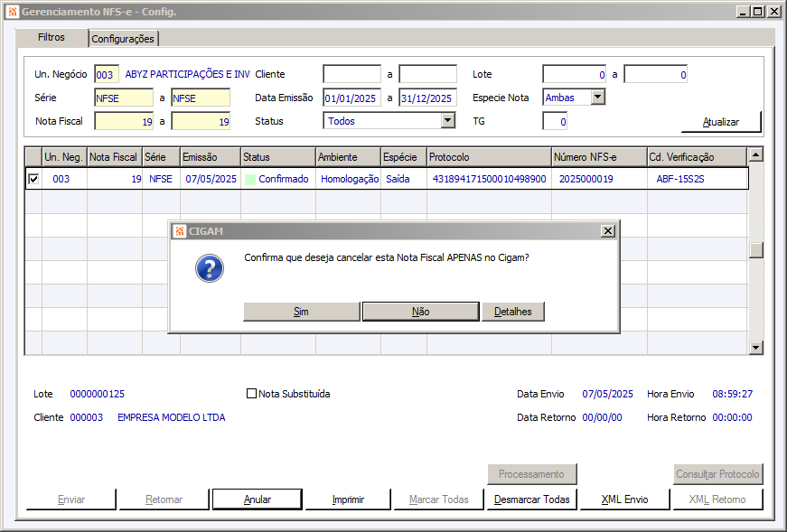Uncheck the row checkbox for nota 19
Image resolution: width=787 pixels, height=532 pixels.
coord(33,179)
